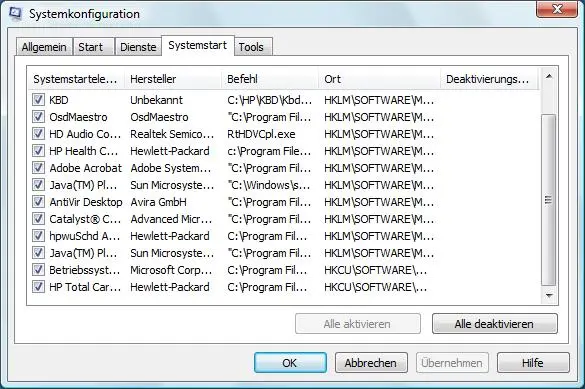Close the Systemkonfiguration window

pyautogui.click(x=557, y=8)
